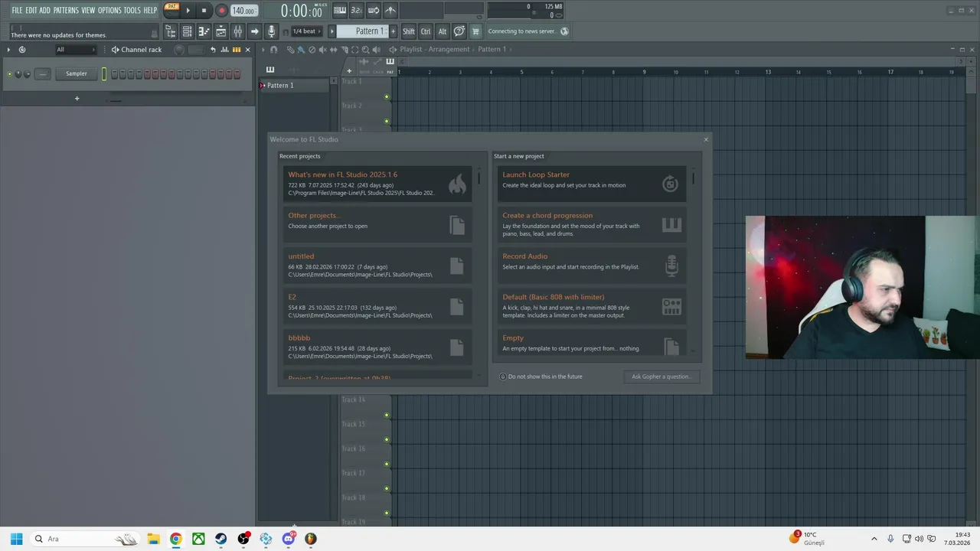Viewport: 980px width, 551px height.
Task: Toggle mute switch for Track 14
Action: click(x=387, y=415)
